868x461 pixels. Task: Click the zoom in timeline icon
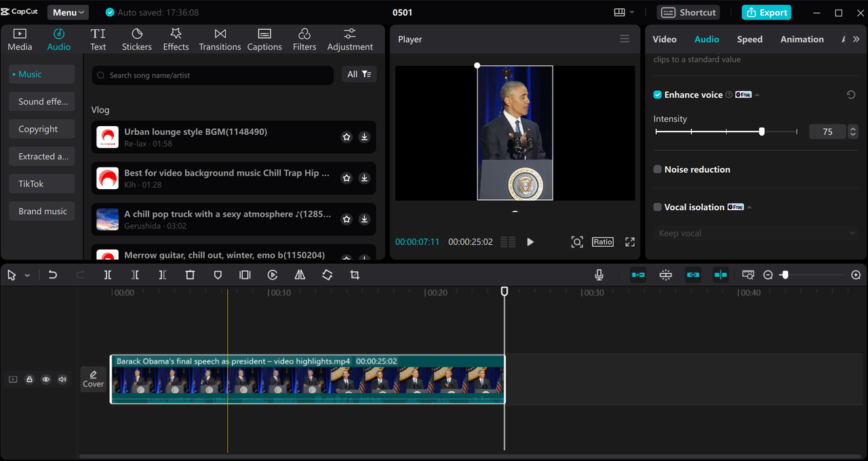[856, 275]
